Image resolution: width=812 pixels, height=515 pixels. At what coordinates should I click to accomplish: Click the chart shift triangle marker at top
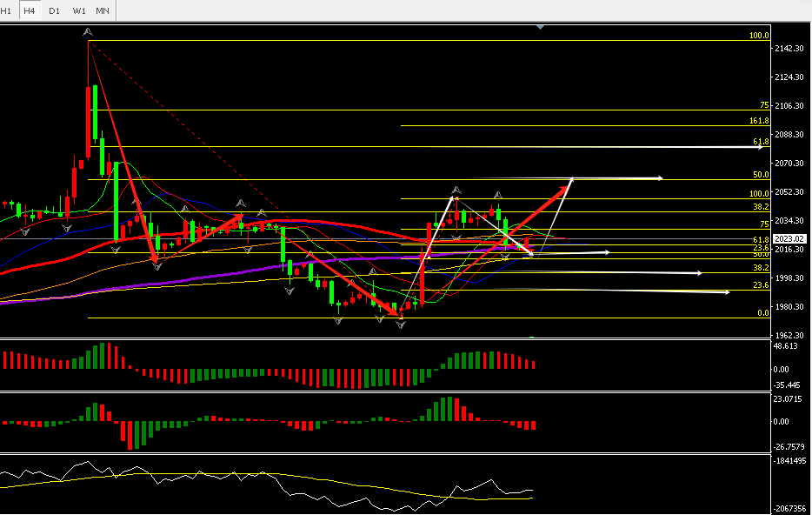coord(541,27)
